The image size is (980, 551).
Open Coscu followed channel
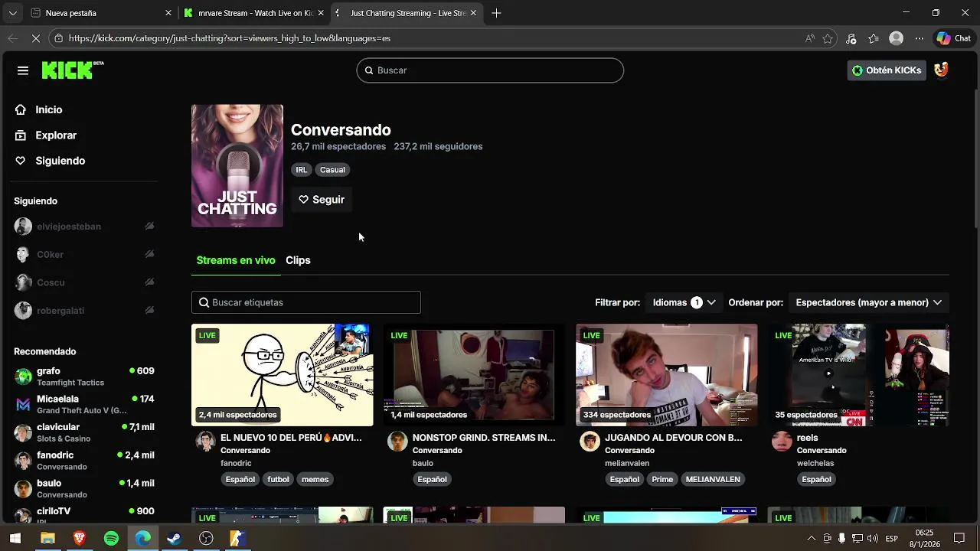[51, 282]
